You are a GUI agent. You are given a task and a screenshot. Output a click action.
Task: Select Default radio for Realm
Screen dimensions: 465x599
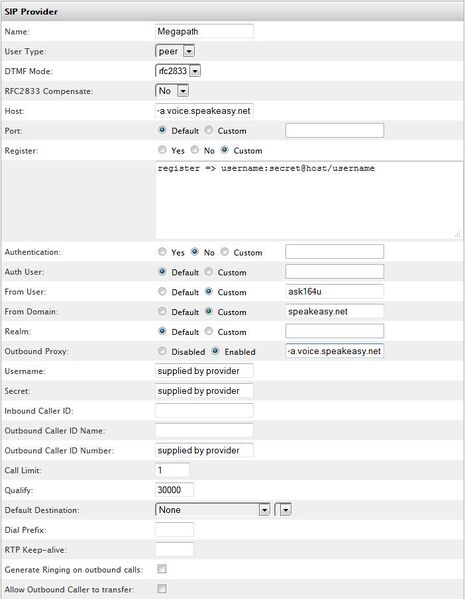[x=162, y=331]
